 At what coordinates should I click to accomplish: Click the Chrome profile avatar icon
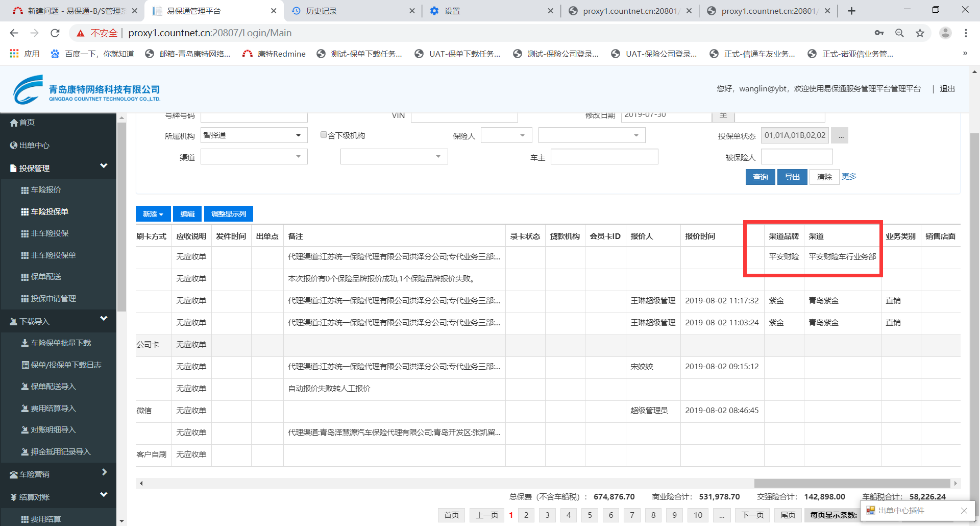pyautogui.click(x=945, y=33)
